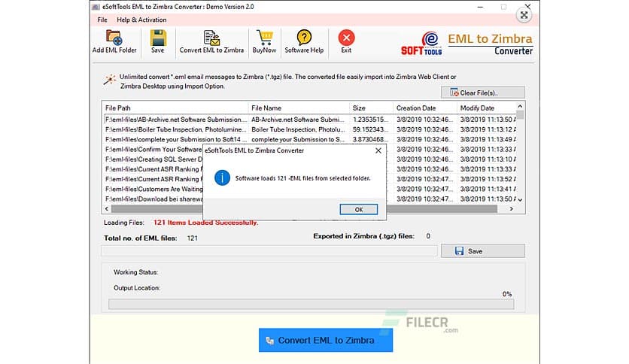Sort by the Size column header
The height and width of the screenshot is (364, 629).
pos(371,108)
